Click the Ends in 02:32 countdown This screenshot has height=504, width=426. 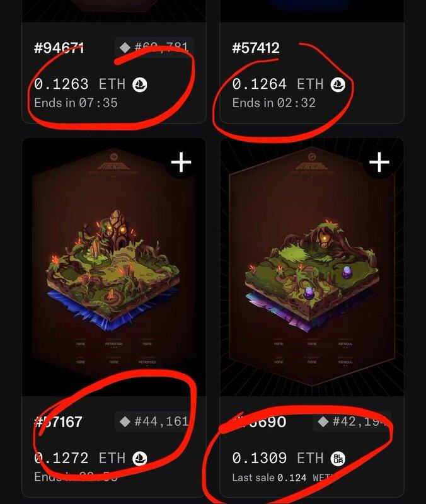click(274, 103)
